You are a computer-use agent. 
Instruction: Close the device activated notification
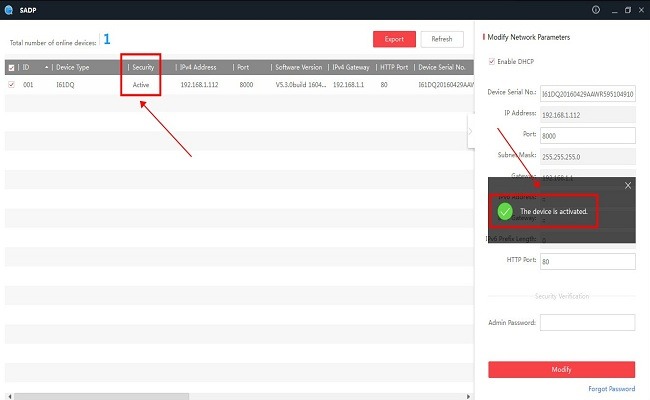(x=628, y=185)
